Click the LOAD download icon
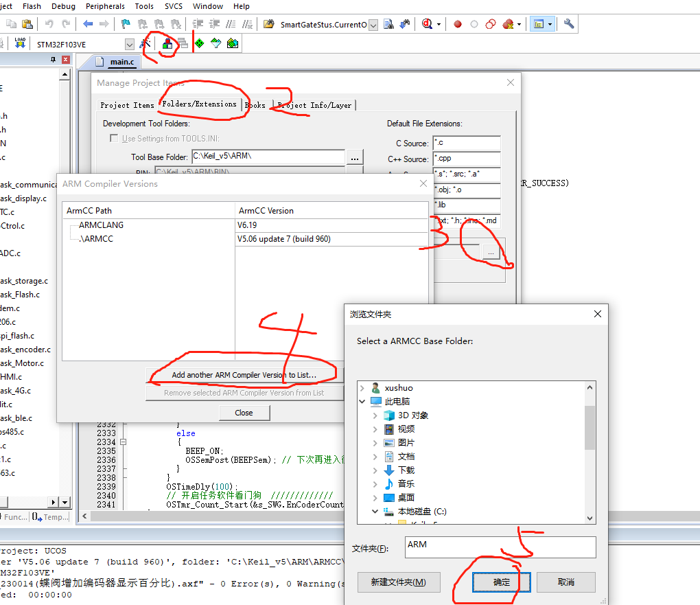 click(20, 43)
